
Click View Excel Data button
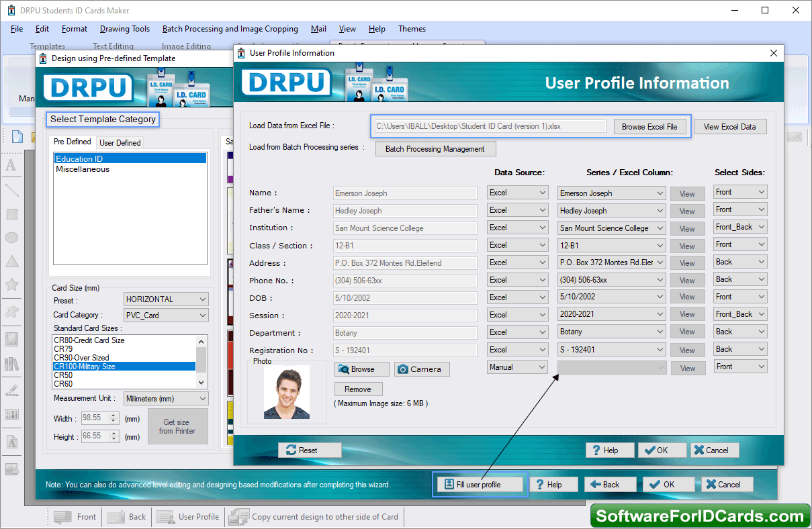tap(730, 126)
